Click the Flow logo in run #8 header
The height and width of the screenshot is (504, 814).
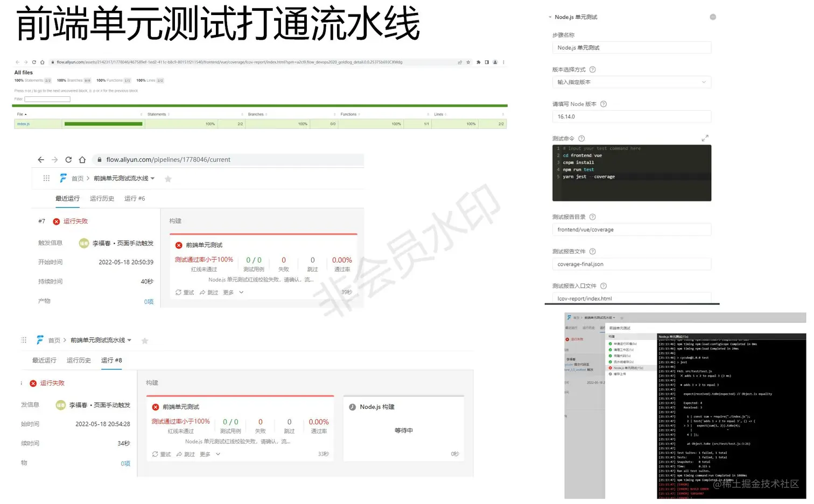pos(40,340)
